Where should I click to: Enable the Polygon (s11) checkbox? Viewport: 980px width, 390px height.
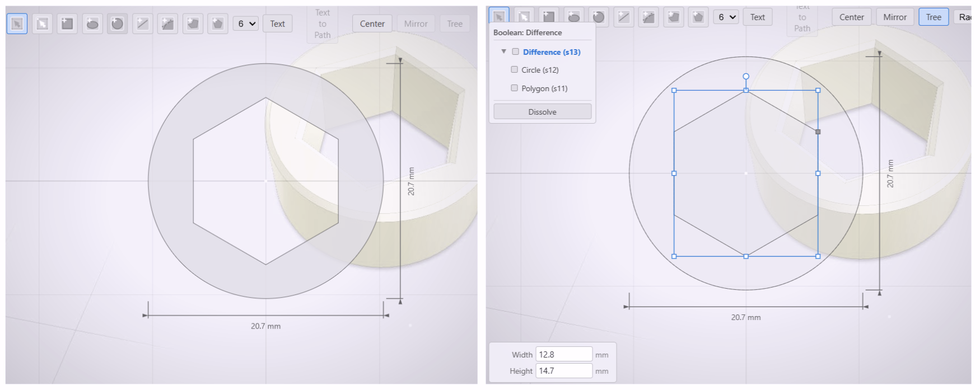tap(514, 88)
